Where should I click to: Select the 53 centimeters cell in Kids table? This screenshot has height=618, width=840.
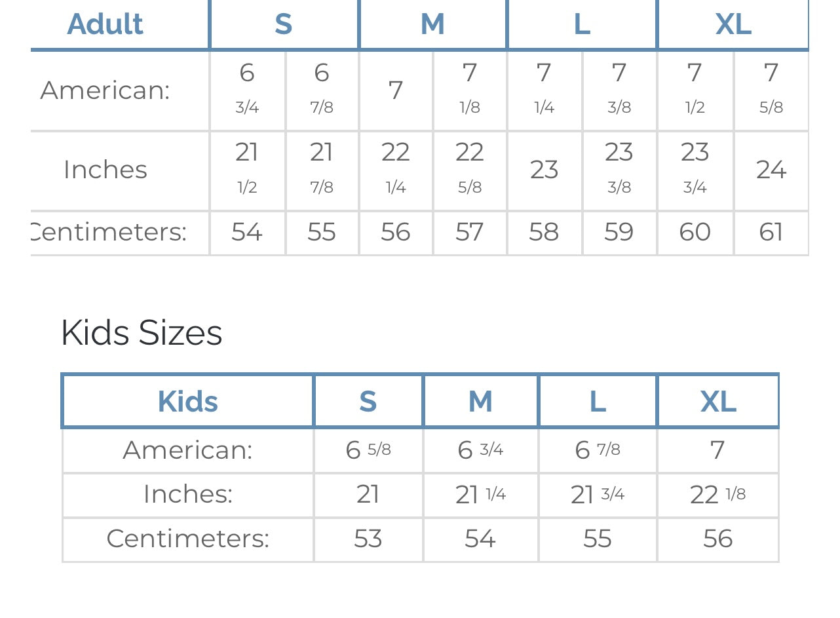coord(368,539)
